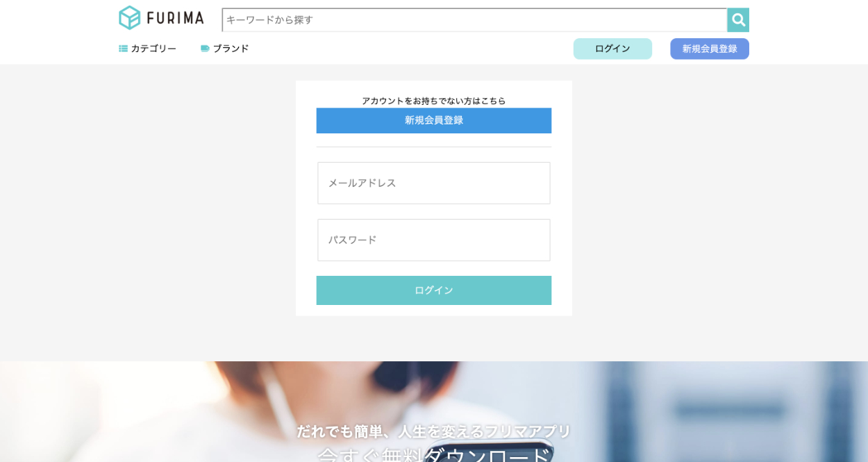Image resolution: width=868 pixels, height=462 pixels.
Task: Select the blue 新規会員登録 button in the form
Action: pyautogui.click(x=434, y=120)
